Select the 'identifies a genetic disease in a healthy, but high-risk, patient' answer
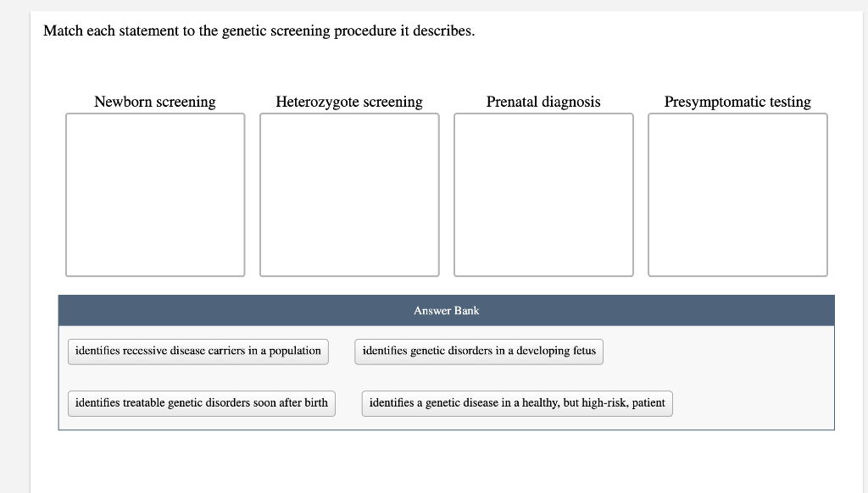The width and height of the screenshot is (868, 493). point(516,402)
